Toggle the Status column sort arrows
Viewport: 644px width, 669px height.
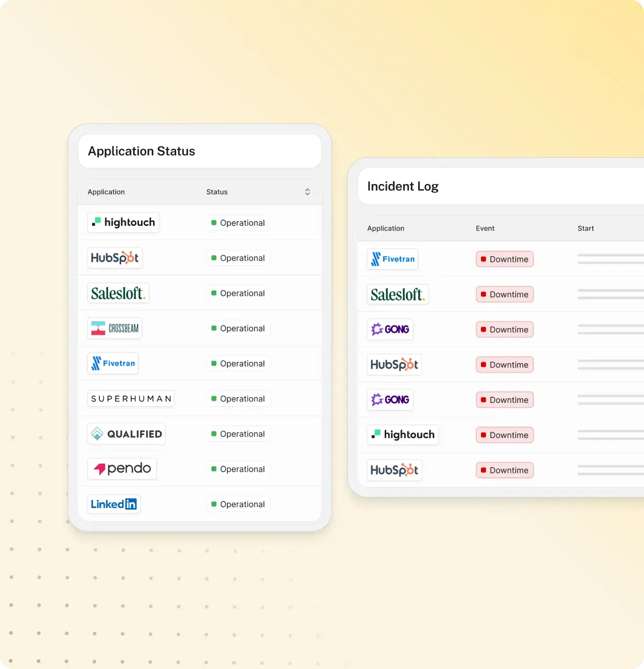pyautogui.click(x=307, y=192)
